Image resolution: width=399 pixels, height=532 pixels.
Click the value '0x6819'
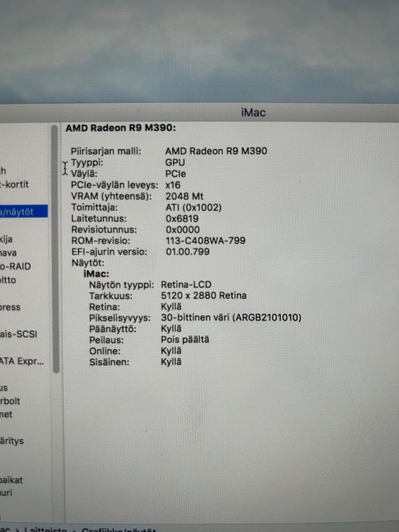[x=182, y=219]
